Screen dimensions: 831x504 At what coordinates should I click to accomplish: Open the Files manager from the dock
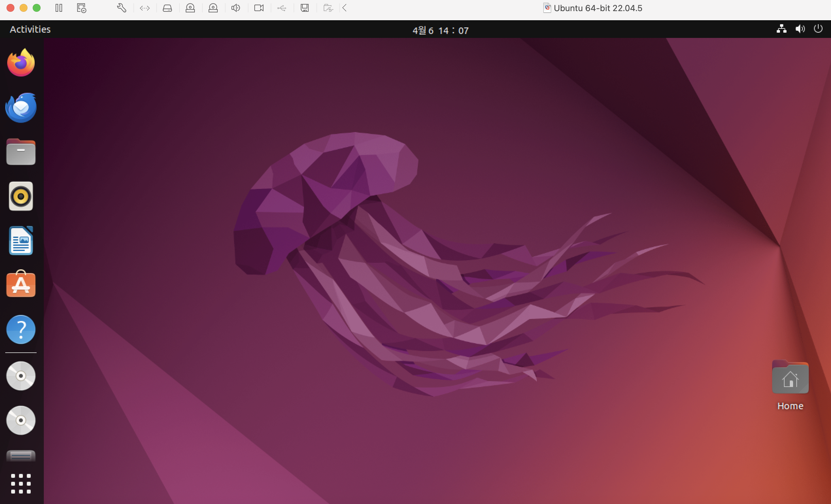tap(21, 152)
